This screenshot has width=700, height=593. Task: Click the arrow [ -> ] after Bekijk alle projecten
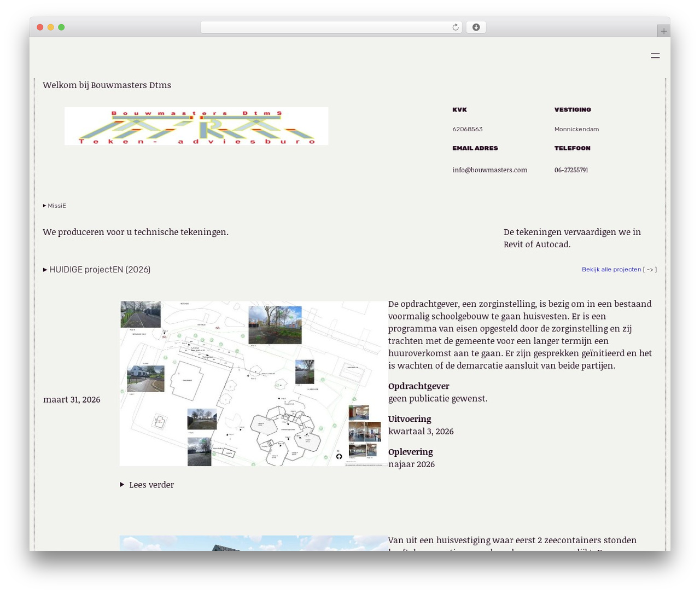[x=650, y=269]
